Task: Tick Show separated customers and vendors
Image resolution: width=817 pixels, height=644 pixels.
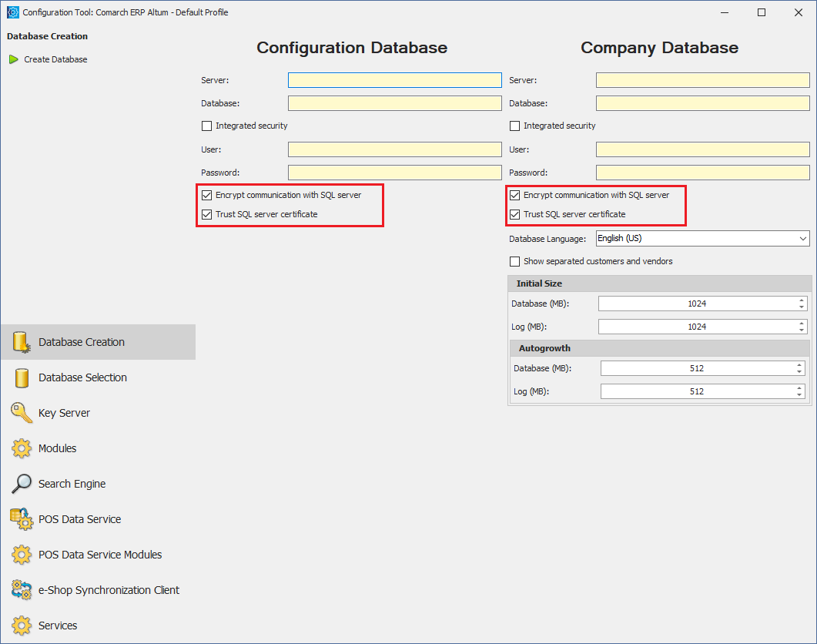Action: pos(515,261)
